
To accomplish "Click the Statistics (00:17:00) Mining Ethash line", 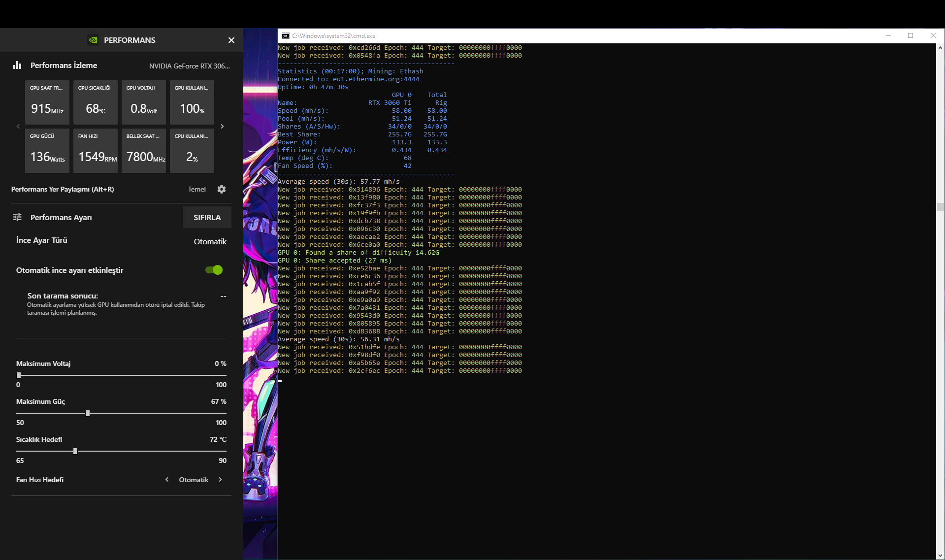I will pyautogui.click(x=351, y=71).
